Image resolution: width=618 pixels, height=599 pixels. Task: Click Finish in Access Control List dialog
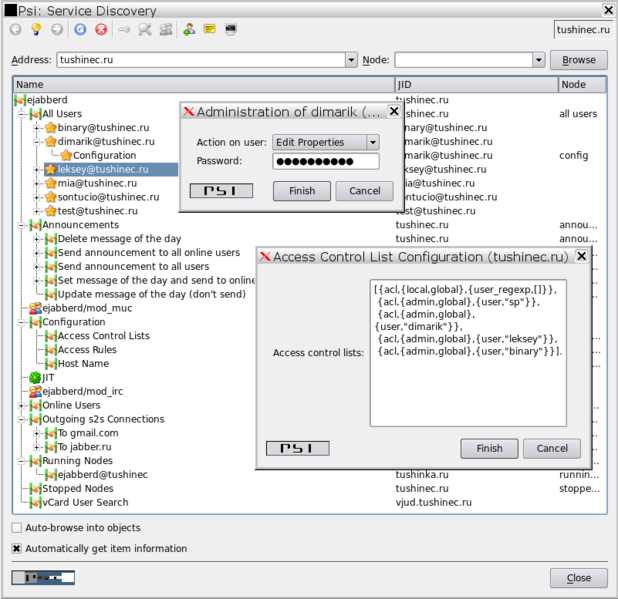click(489, 448)
